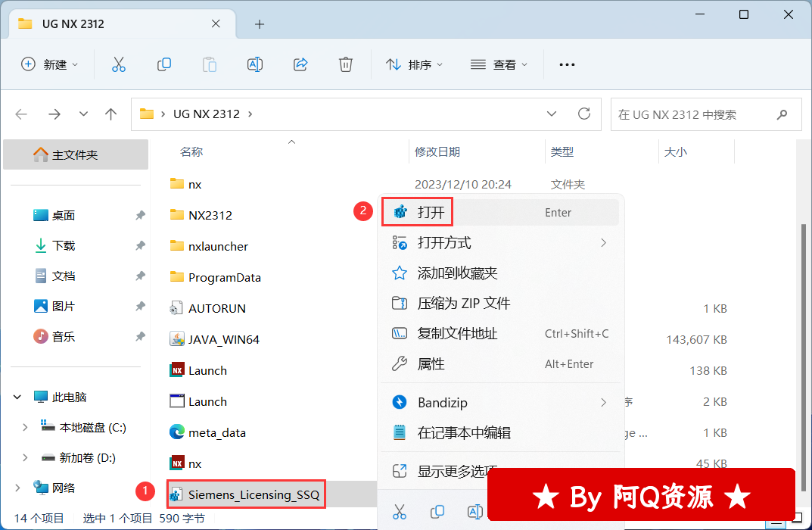Click the Rename icon in toolbar

click(x=255, y=65)
